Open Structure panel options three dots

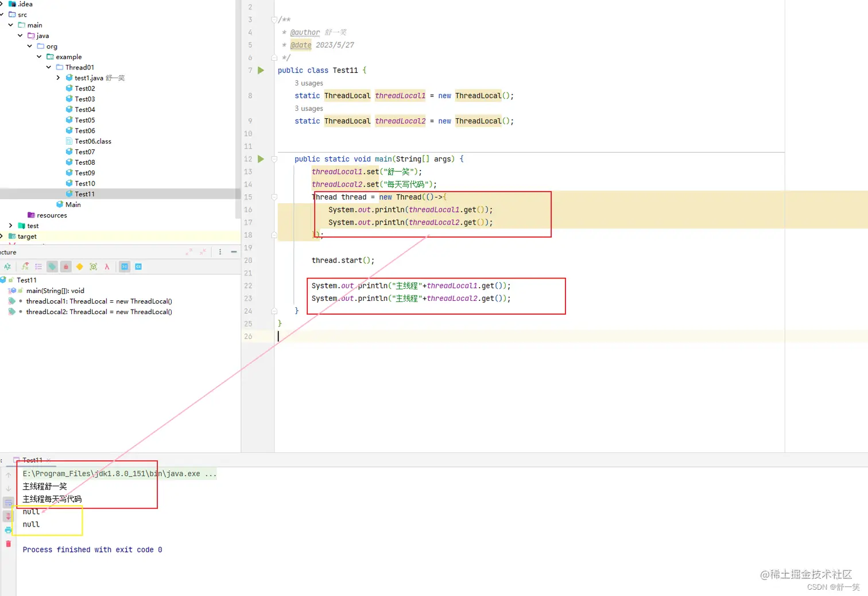click(x=220, y=252)
